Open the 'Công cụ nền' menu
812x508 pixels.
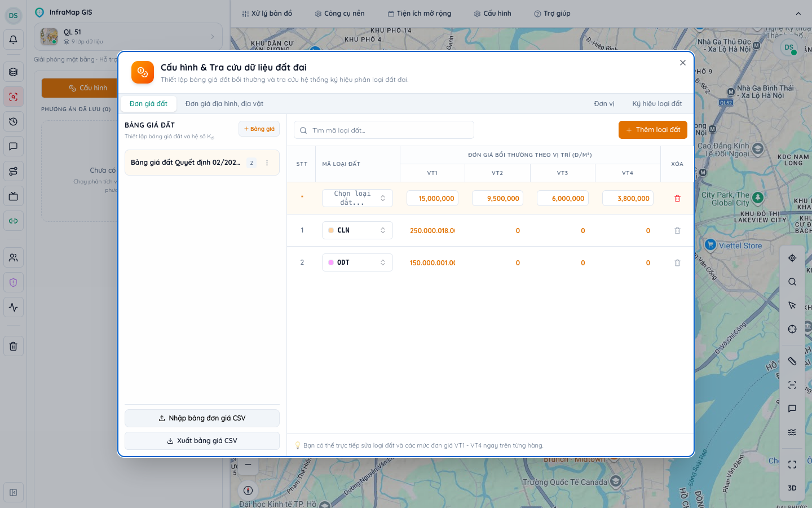[x=339, y=14]
